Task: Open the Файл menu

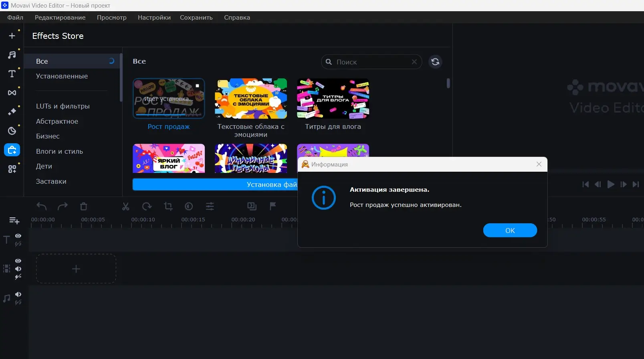Action: [x=15, y=17]
